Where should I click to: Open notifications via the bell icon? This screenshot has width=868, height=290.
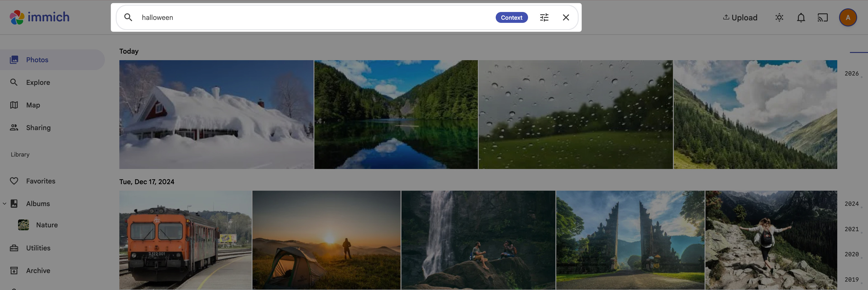801,17
